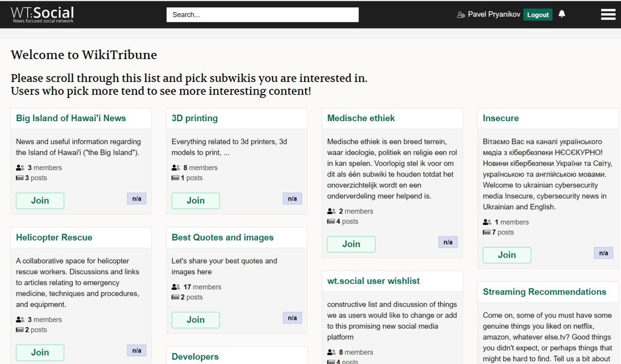Log out using the Logout button
621x364 pixels.
pos(538,15)
